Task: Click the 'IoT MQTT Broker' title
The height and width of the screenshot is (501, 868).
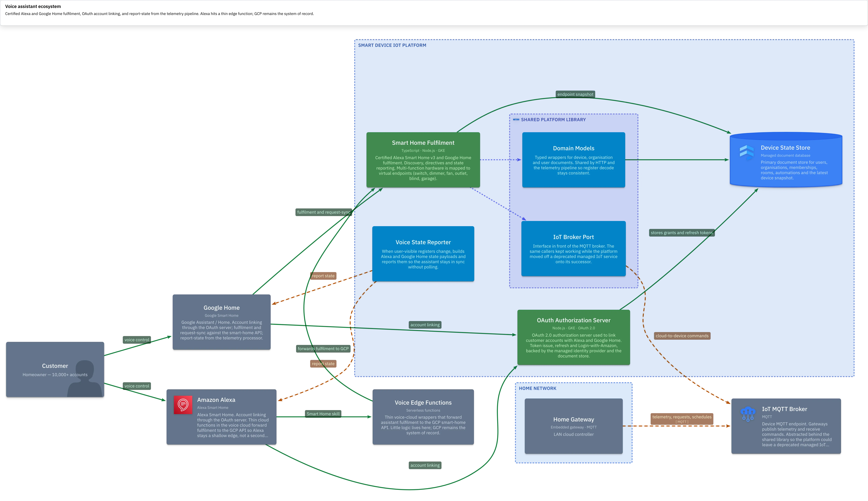Action: (x=784, y=409)
